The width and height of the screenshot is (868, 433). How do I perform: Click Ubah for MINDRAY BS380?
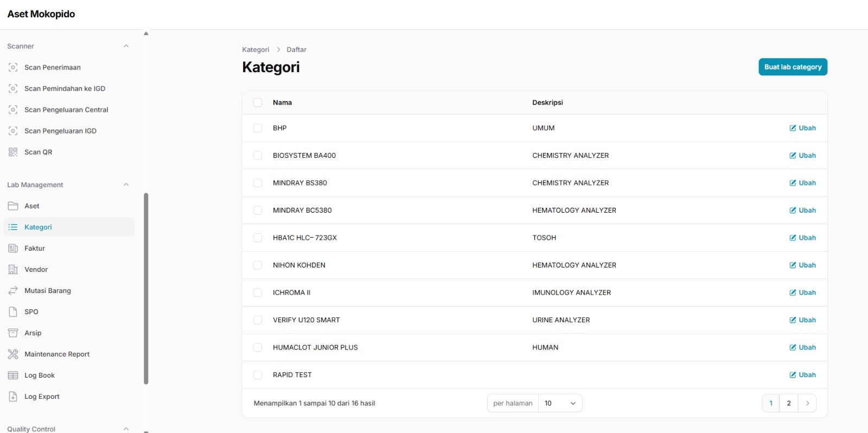point(802,183)
